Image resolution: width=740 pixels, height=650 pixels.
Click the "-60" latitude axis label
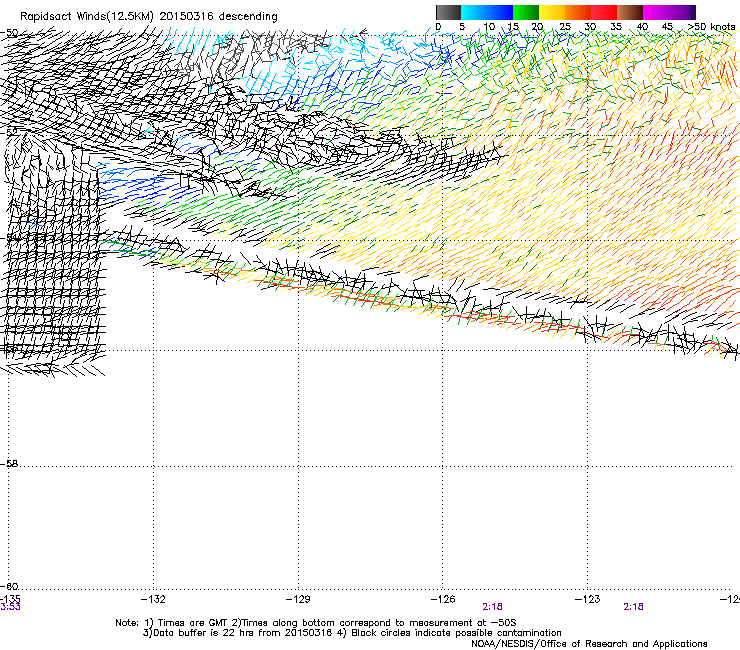pyautogui.click(x=9, y=586)
